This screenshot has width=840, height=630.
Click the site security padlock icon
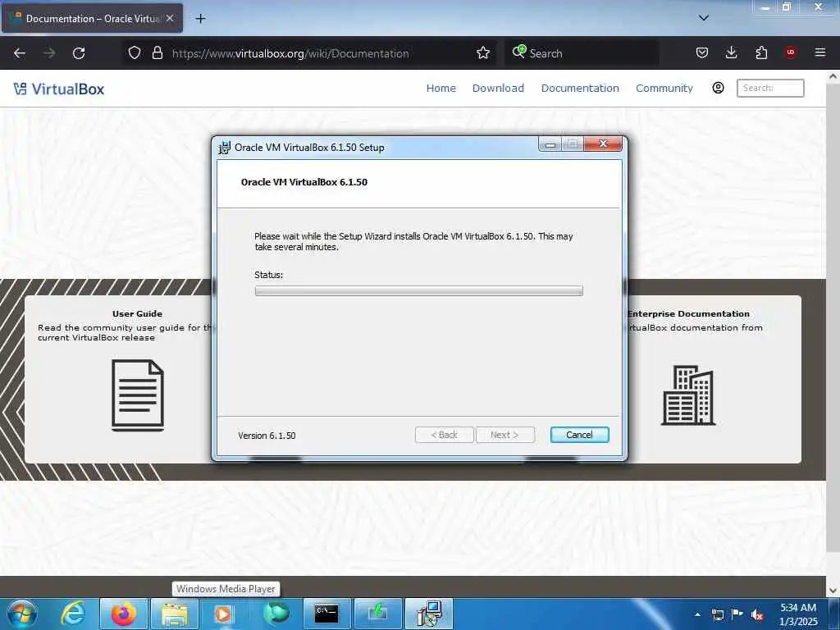(157, 52)
